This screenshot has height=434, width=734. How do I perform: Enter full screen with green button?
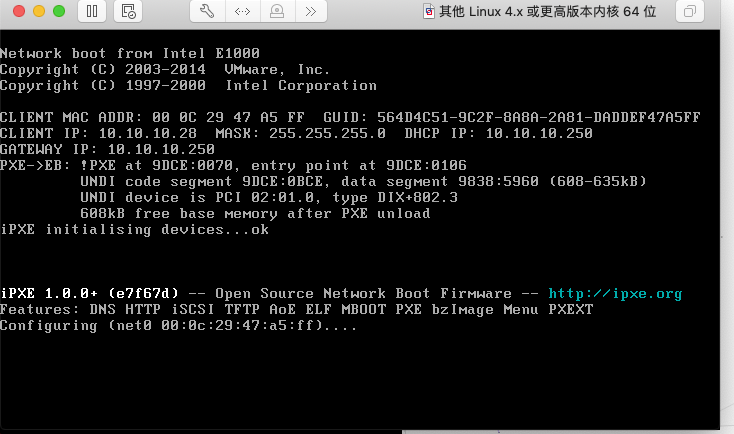pos(59,11)
